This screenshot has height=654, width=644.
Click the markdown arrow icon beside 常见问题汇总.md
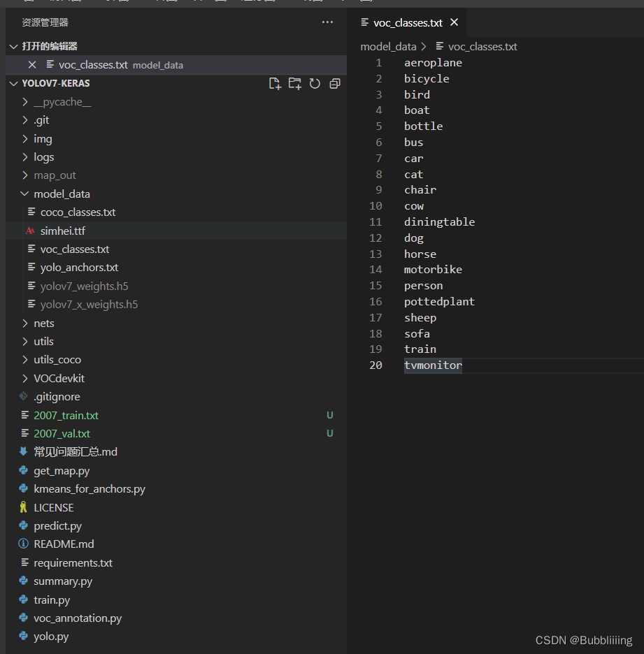click(23, 451)
